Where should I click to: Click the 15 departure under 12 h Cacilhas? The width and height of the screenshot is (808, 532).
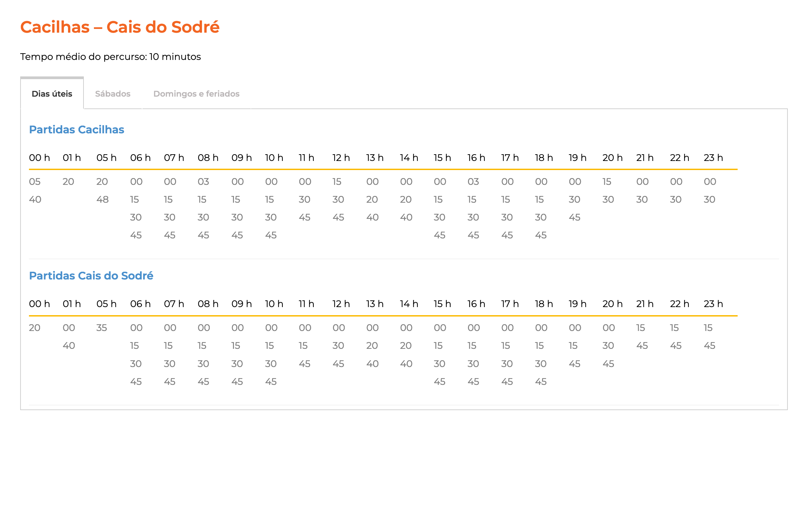click(337, 181)
